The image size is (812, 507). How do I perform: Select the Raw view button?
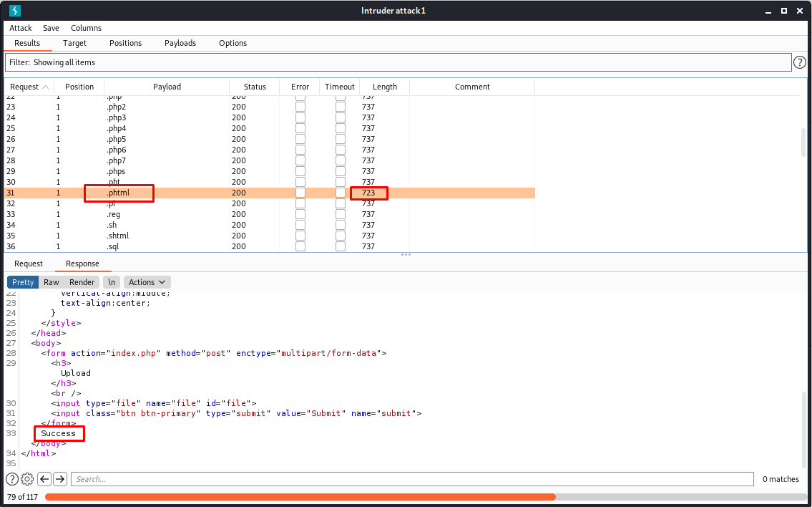[x=52, y=282]
